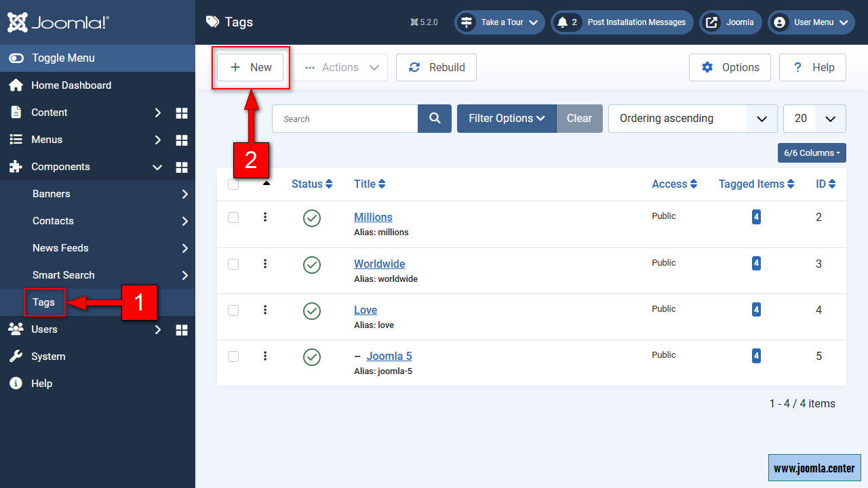Open the list limit 20 dropdown
The height and width of the screenshot is (488, 868).
click(x=814, y=119)
